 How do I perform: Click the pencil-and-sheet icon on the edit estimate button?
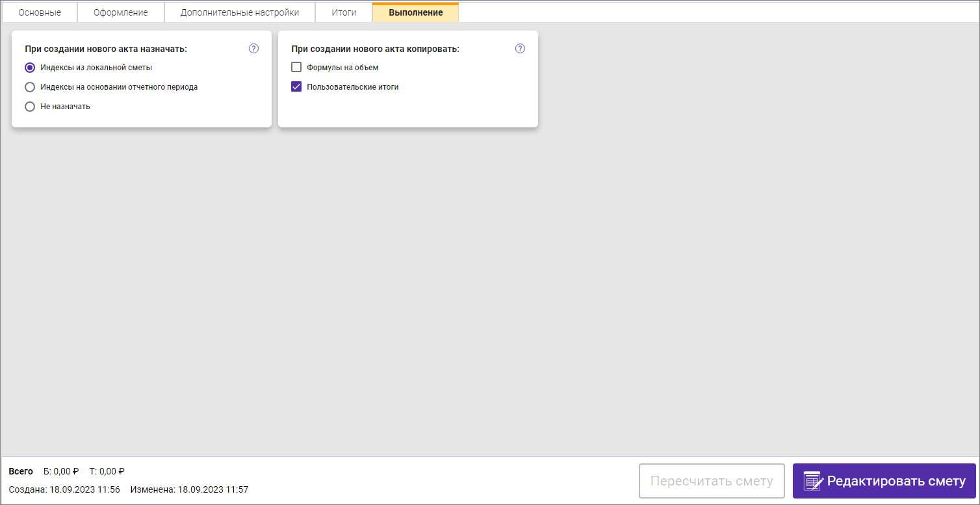(813, 481)
